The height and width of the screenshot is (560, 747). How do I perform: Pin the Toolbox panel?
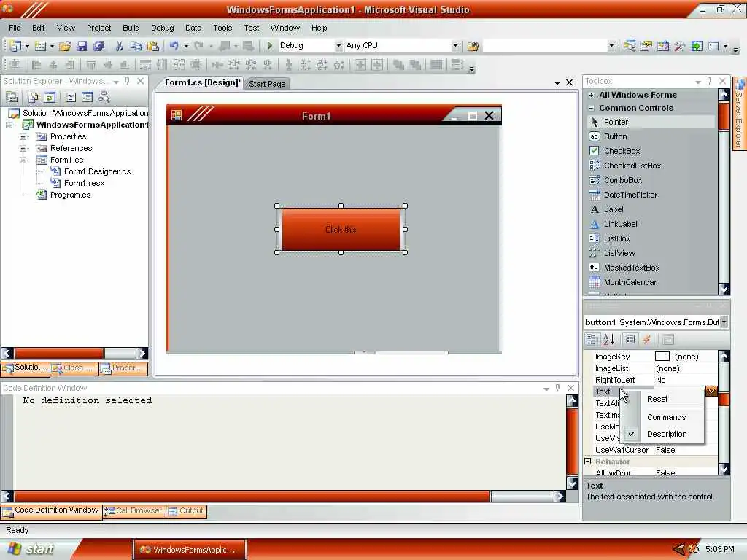[709, 82]
